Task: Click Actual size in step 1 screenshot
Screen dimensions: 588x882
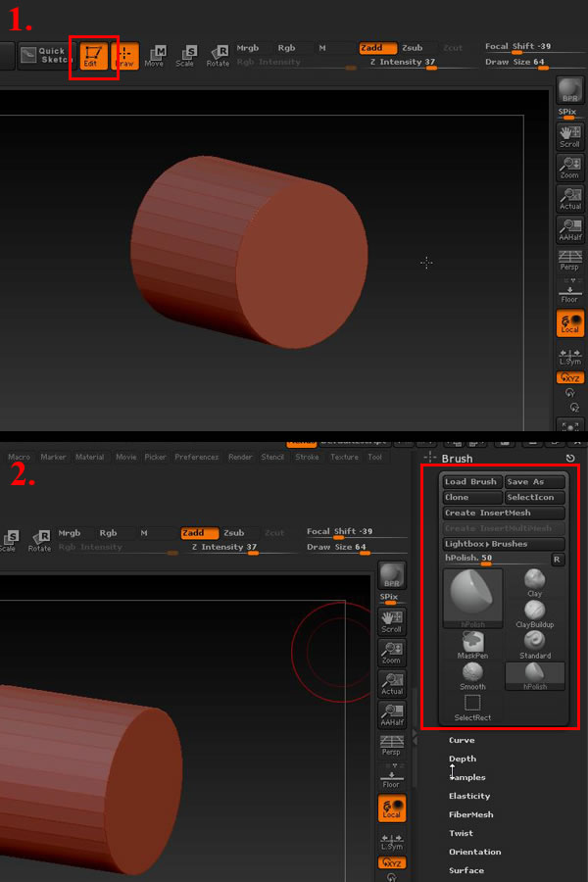Action: click(x=569, y=199)
